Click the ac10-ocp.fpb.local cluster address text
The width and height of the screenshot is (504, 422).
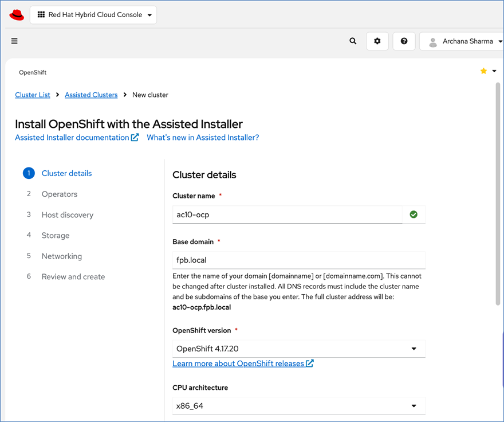[x=202, y=307]
